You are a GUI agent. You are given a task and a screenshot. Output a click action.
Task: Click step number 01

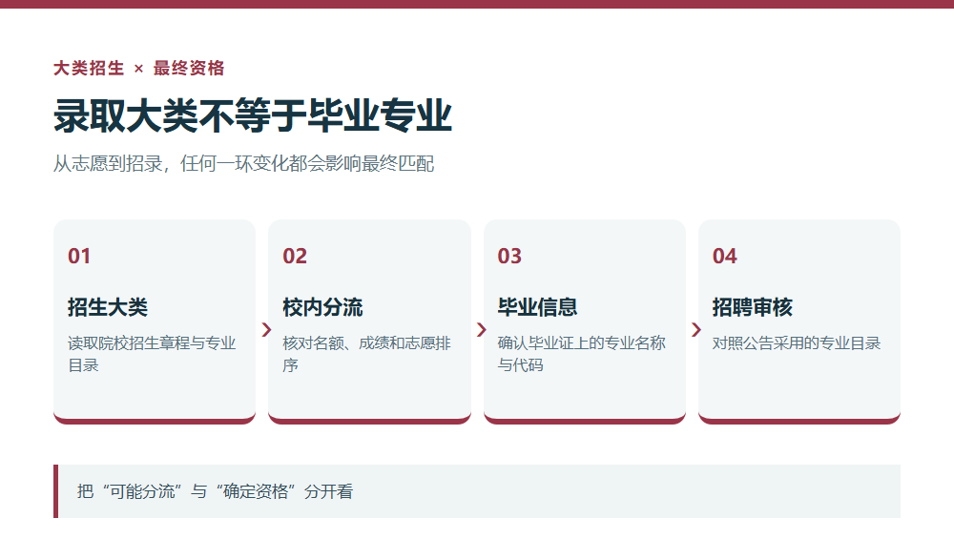[x=79, y=257]
